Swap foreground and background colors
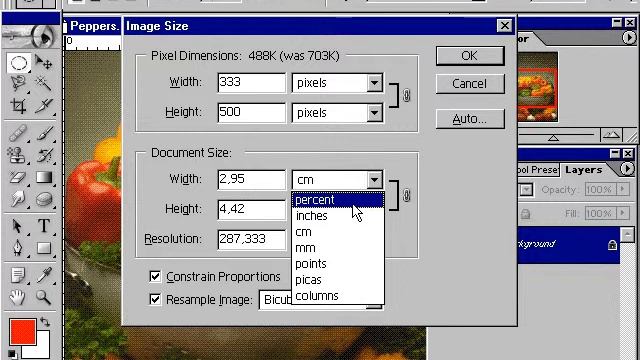Viewport: 640px width, 360px height. pos(45,322)
